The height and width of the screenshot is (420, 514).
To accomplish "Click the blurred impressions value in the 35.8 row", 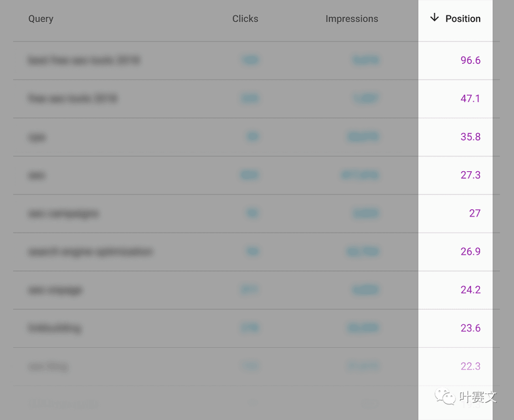I will point(363,137).
